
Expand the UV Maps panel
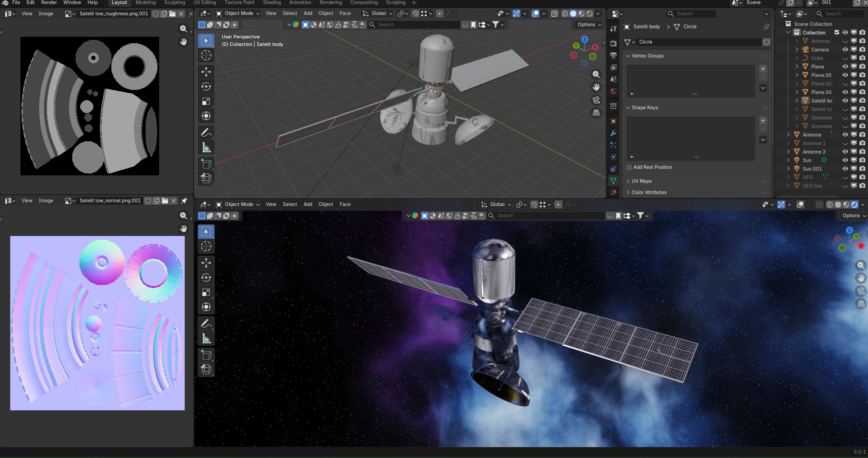tap(641, 181)
